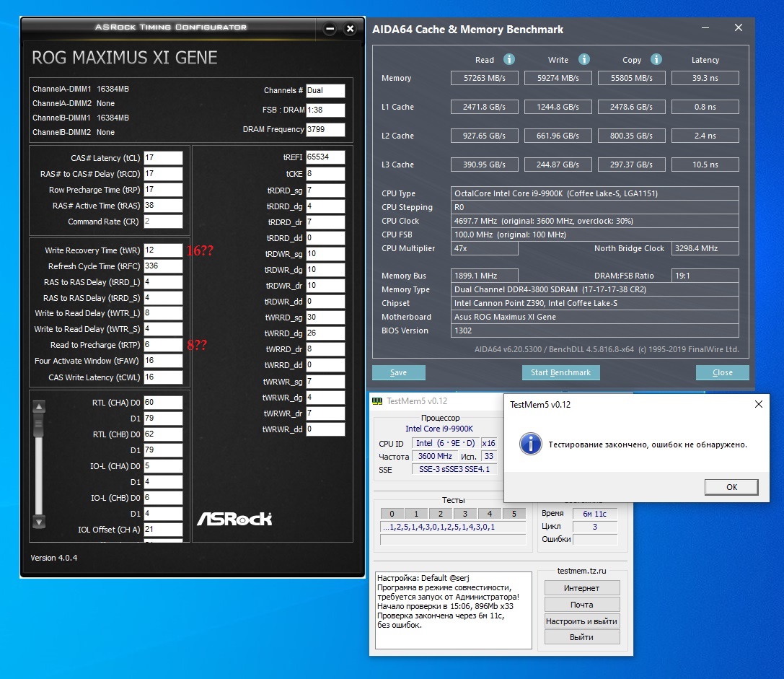Click the scroll up arrow in RTL list
The height and width of the screenshot is (679, 784).
click(39, 407)
